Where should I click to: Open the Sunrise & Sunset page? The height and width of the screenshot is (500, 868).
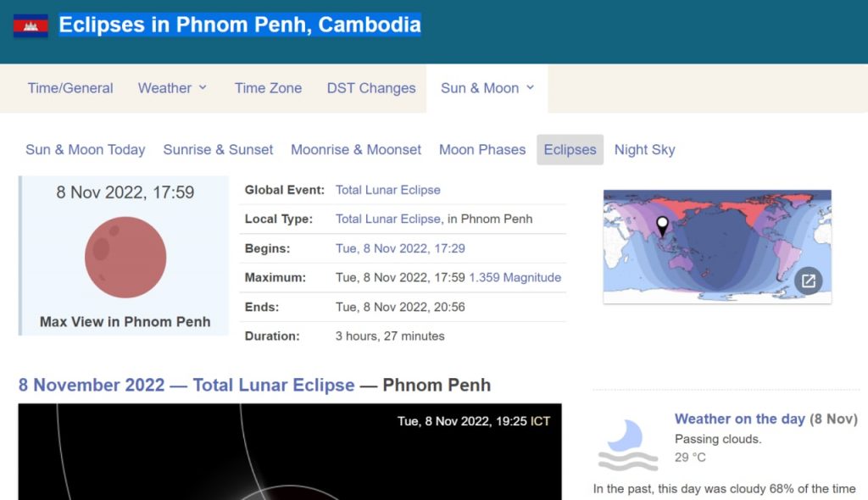pos(218,150)
